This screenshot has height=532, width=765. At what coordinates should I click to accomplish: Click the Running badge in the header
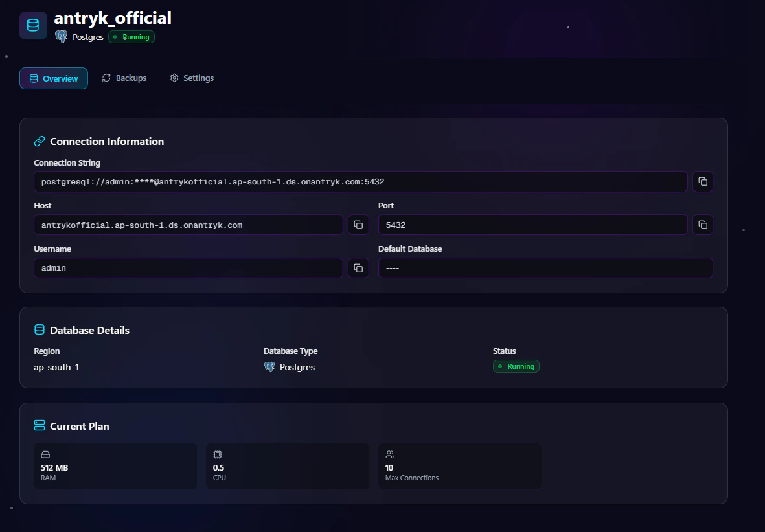tap(131, 37)
